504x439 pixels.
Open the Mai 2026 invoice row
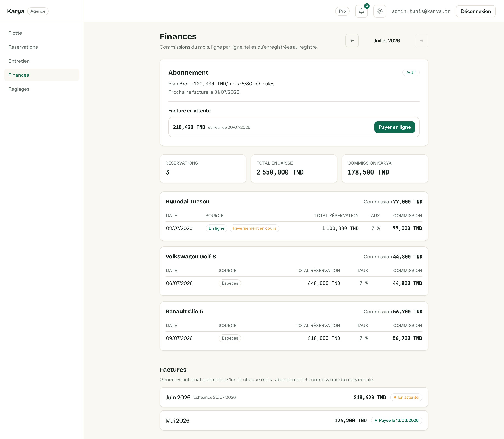294,421
